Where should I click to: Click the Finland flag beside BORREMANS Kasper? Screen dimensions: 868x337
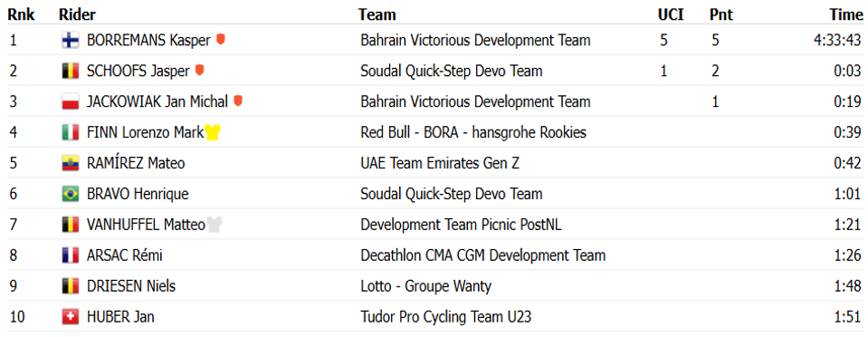71,41
